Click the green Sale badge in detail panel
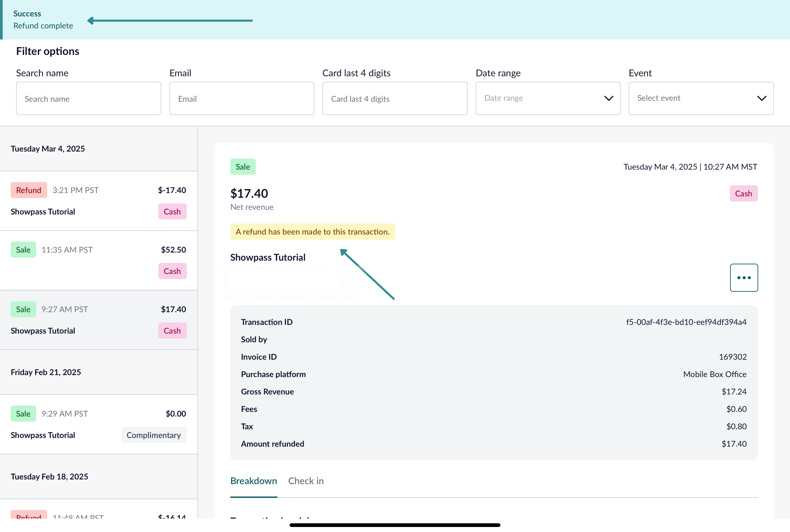Screen dimensions: 790x532 pyautogui.click(x=243, y=167)
